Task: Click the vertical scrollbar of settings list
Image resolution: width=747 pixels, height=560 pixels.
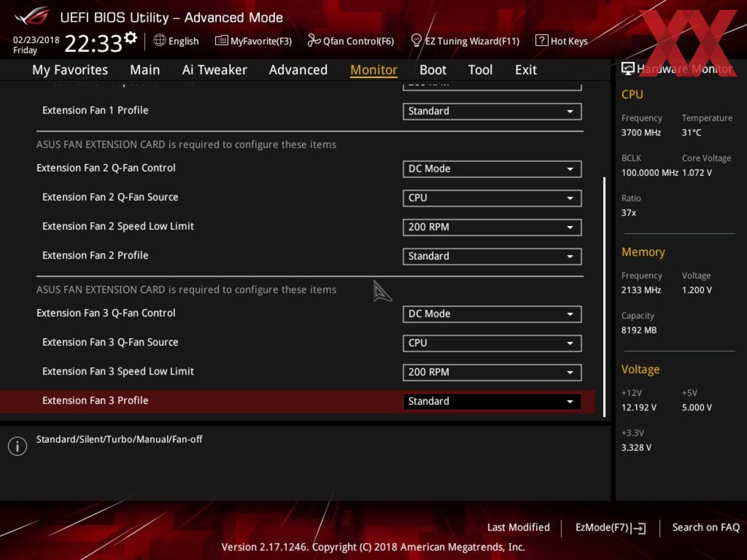Action: (604, 296)
